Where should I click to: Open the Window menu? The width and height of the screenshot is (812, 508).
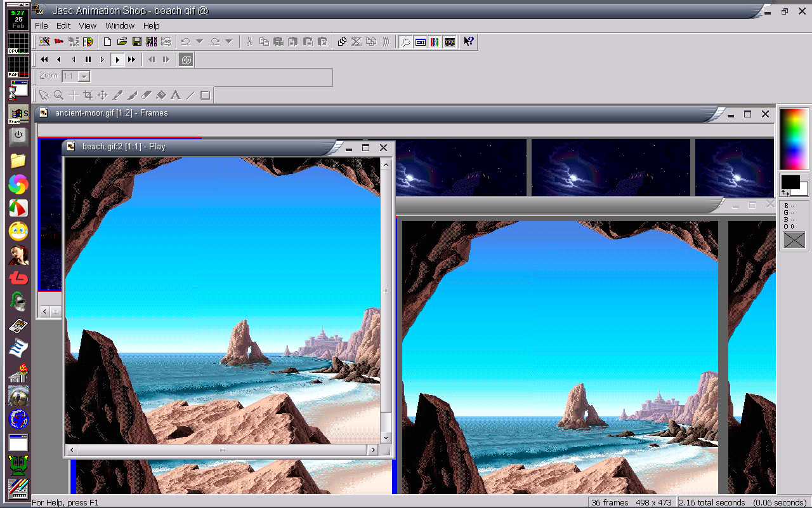120,25
